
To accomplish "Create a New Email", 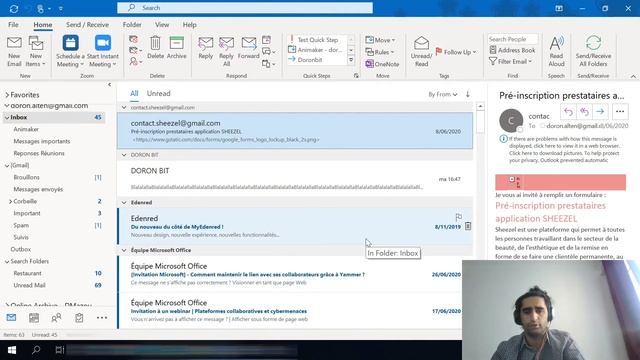I will pyautogui.click(x=14, y=51).
